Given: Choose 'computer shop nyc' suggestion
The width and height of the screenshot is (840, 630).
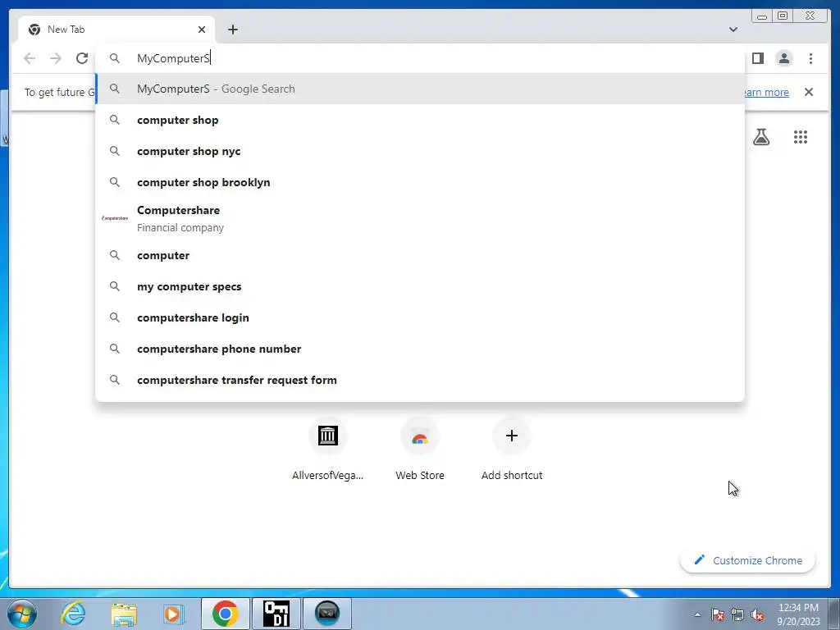Looking at the screenshot, I should point(421,151).
